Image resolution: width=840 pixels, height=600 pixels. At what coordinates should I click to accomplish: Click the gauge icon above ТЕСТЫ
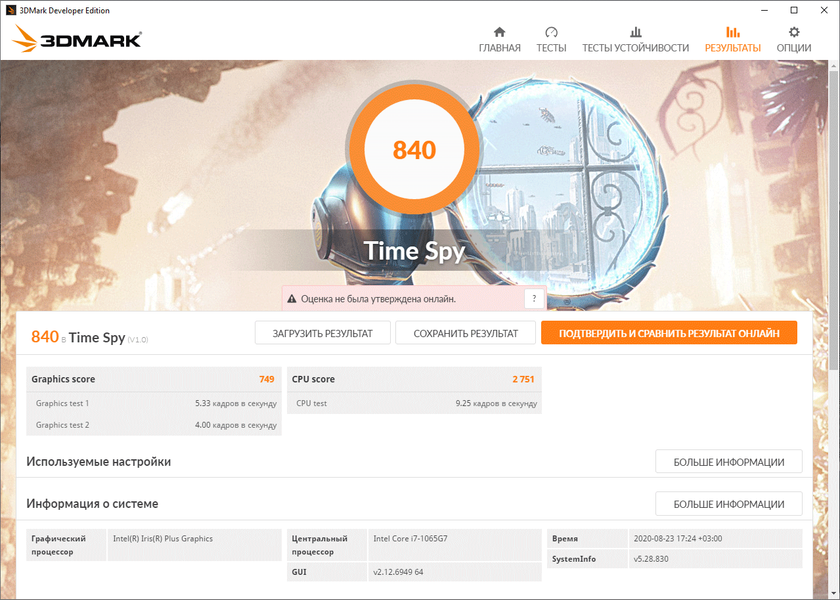tap(551, 32)
